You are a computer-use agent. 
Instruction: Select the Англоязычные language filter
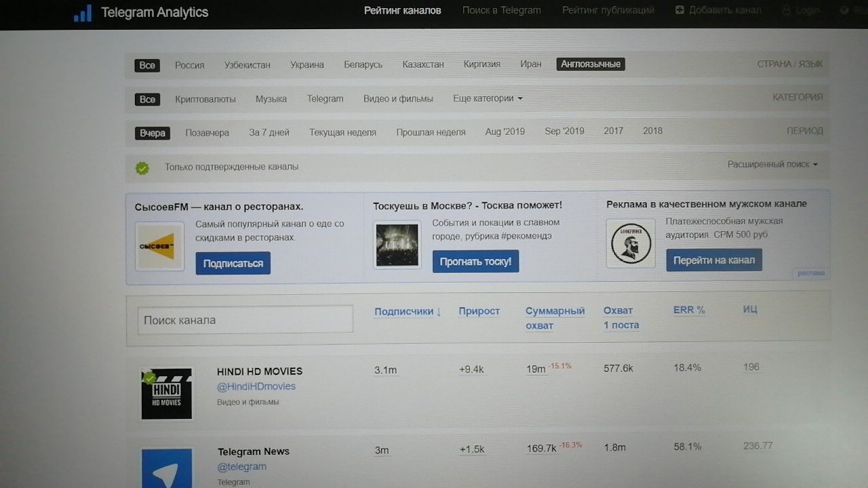(x=591, y=64)
